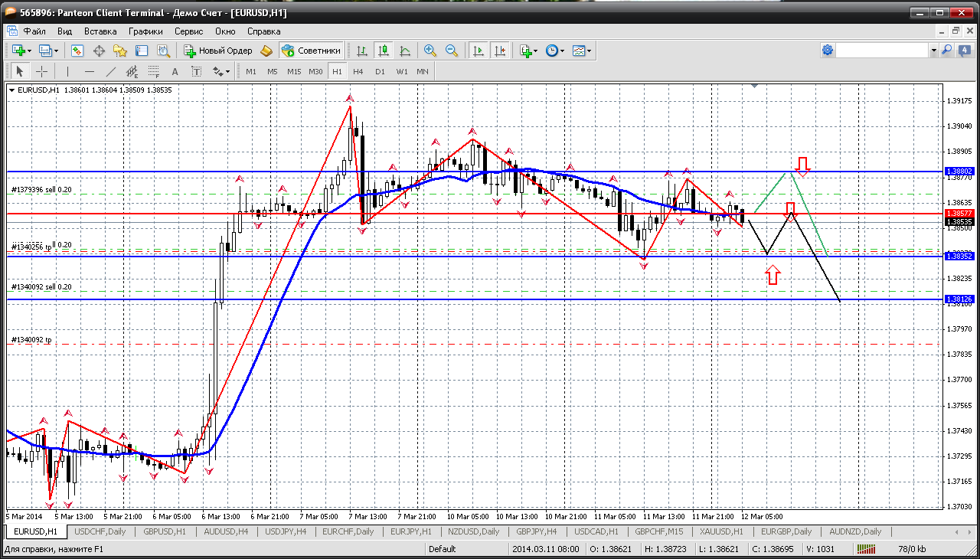The image size is (980, 559).
Task: Expand the chart templates dropdown
Action: click(590, 51)
